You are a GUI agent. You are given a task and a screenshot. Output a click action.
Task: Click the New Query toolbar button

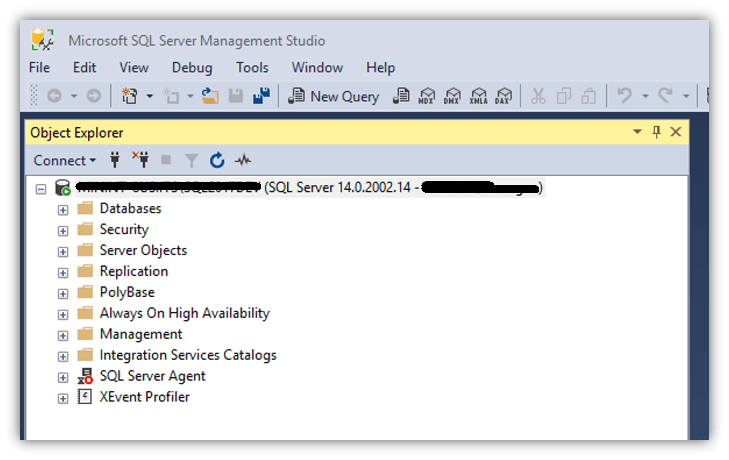333,96
